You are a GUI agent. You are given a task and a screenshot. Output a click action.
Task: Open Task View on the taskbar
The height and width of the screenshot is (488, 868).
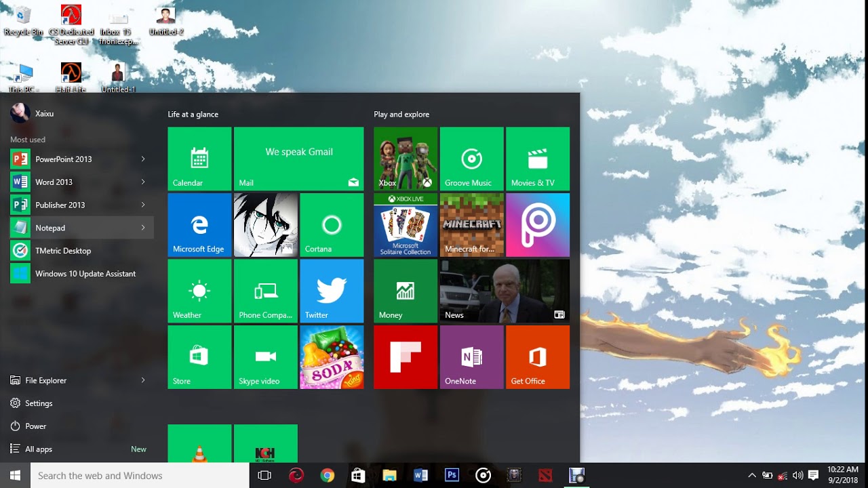click(x=264, y=476)
